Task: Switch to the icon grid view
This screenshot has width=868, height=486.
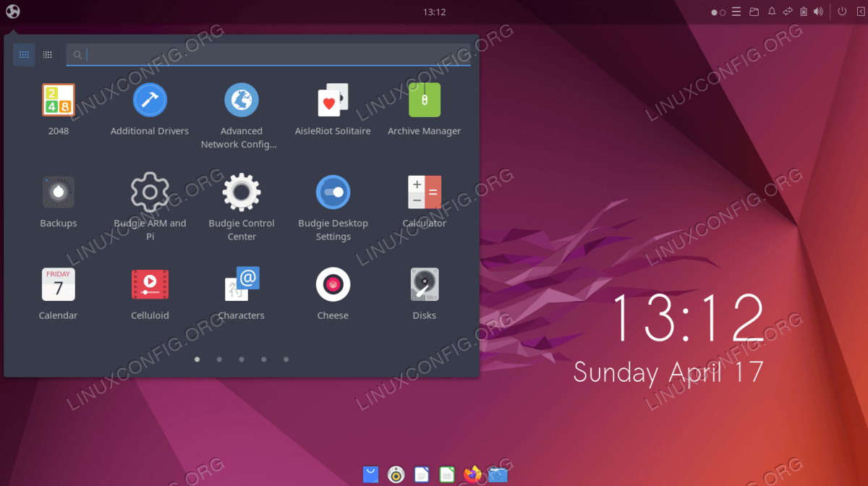Action: tap(24, 54)
